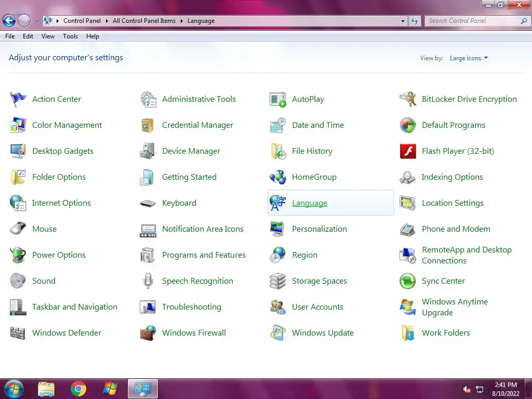Open the Flash Player icon

tap(408, 151)
